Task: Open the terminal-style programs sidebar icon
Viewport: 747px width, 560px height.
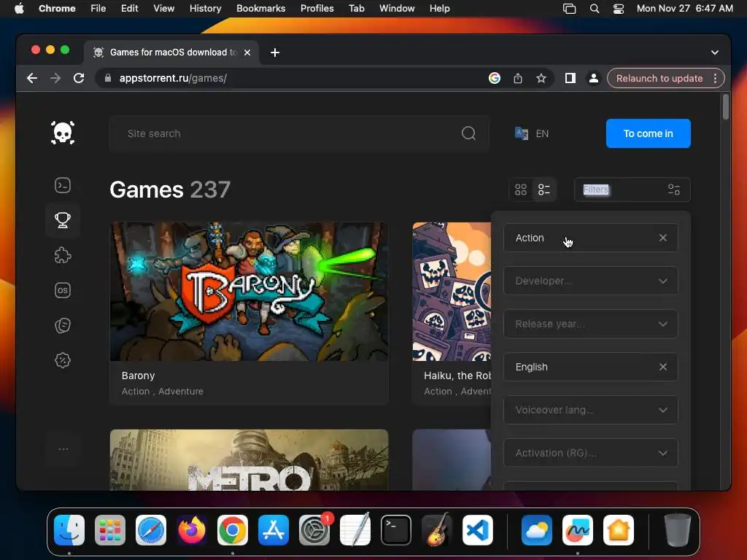Action: 63,185
